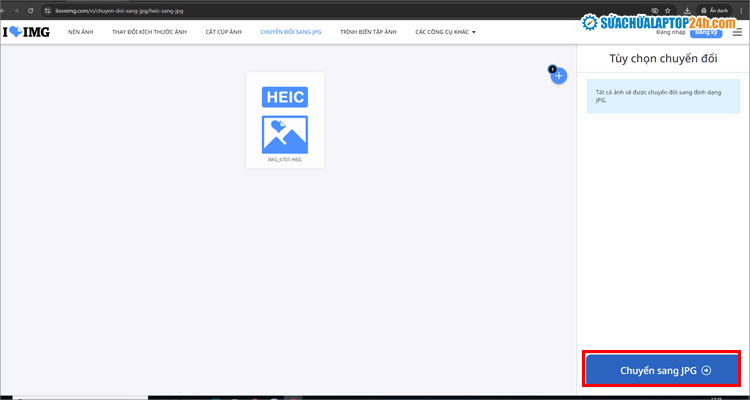Select the IMG_6701.HEIC file thumbnail
This screenshot has width=750, height=400.
285,120
